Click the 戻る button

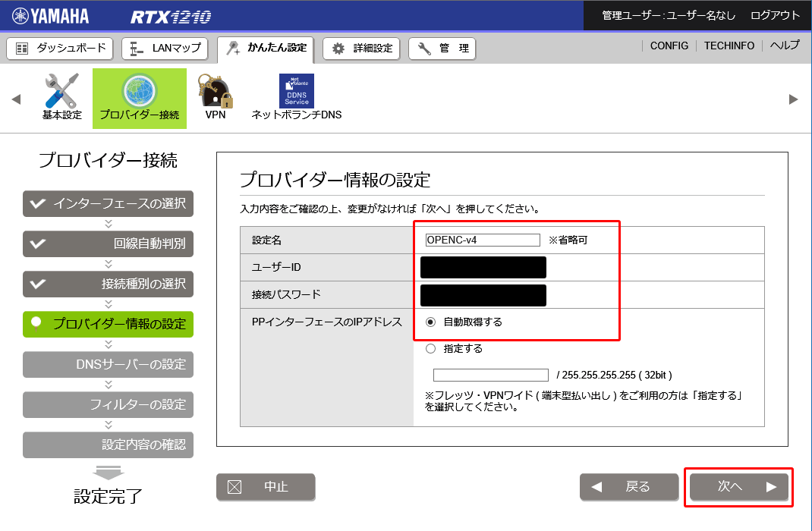(629, 487)
